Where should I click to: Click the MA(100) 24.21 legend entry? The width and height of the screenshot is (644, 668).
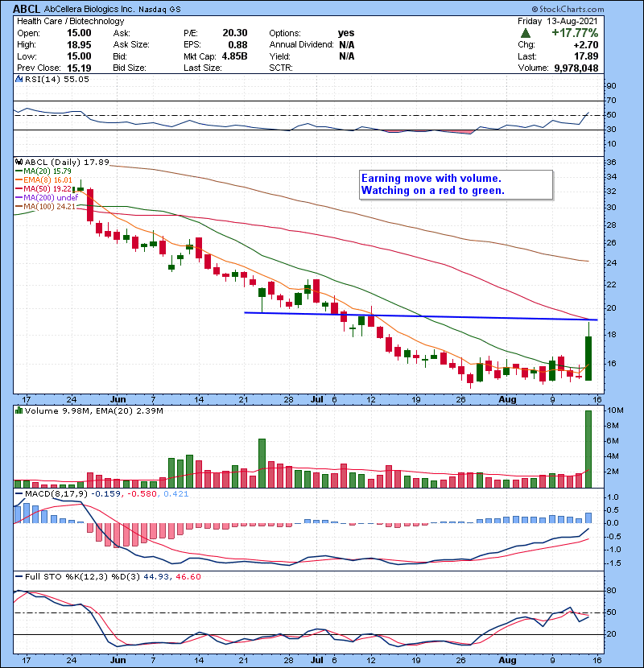click(x=46, y=207)
